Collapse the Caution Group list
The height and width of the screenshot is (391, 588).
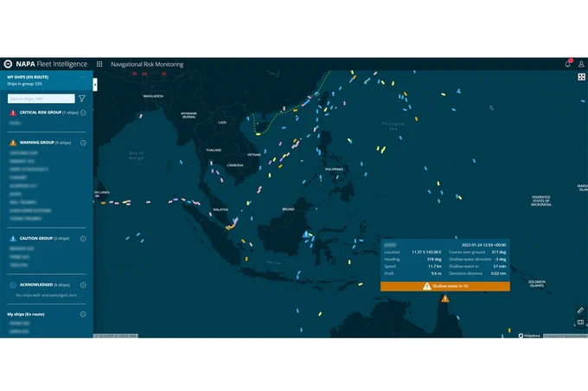coord(83,239)
